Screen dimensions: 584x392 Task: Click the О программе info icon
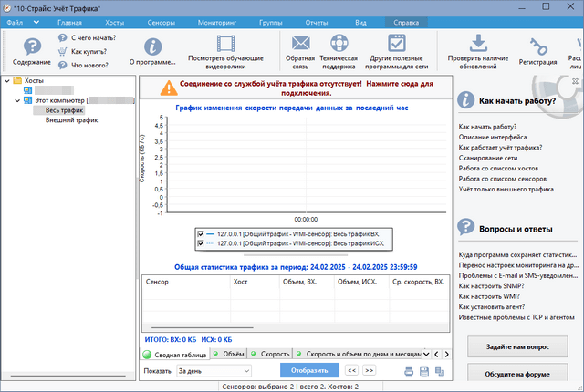click(152, 46)
